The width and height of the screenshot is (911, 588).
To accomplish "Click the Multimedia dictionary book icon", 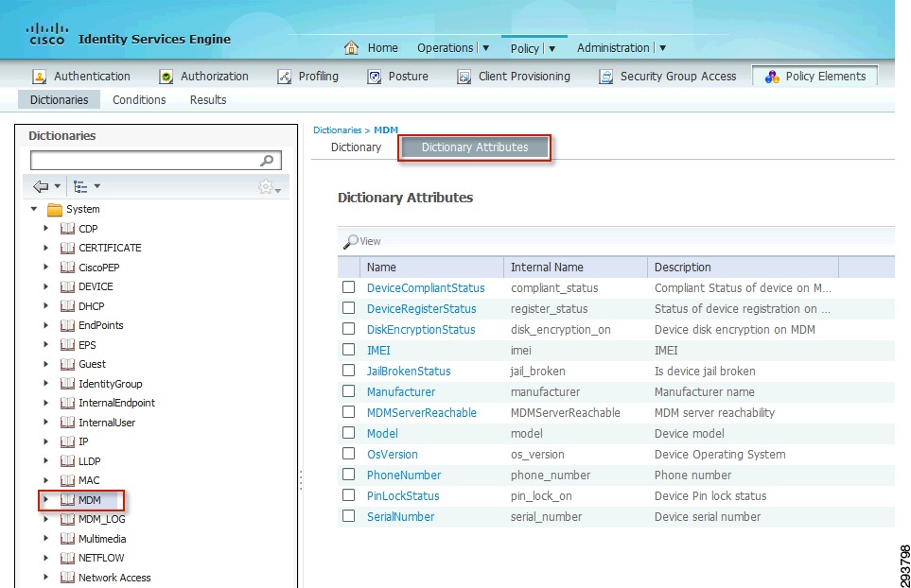I will coord(67,539).
